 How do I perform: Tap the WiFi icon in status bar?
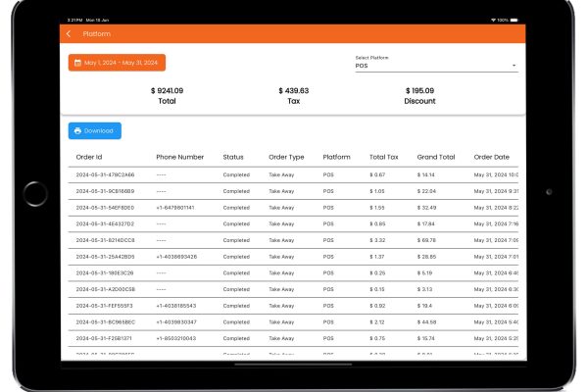pos(493,20)
